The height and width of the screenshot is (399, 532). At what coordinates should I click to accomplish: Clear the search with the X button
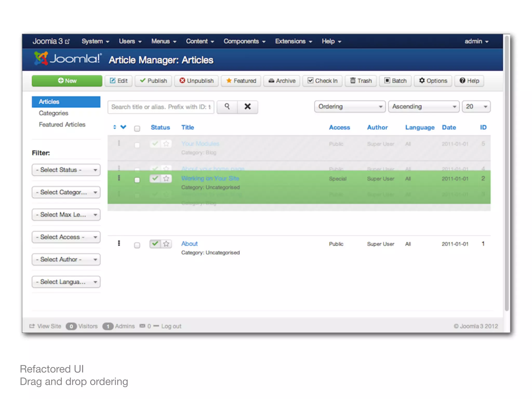pyautogui.click(x=248, y=107)
